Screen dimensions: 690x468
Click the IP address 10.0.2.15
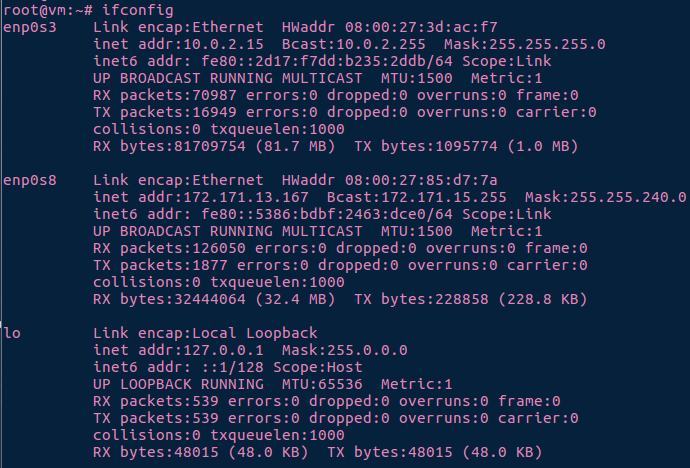(224, 44)
